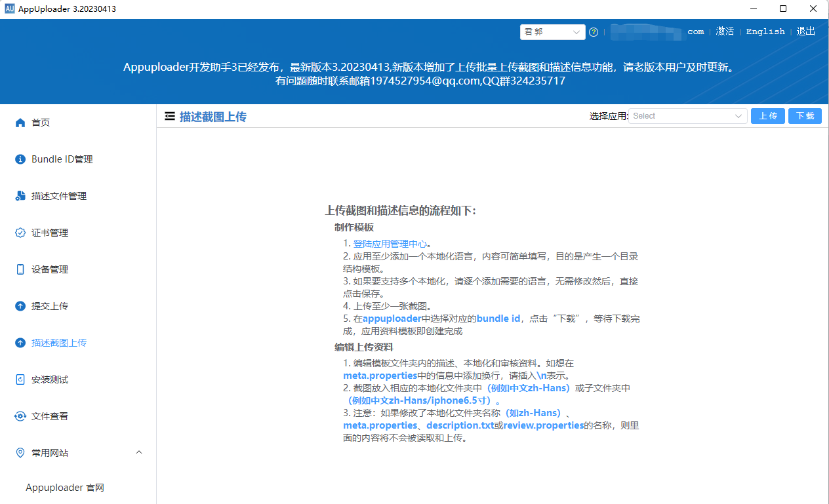Collapse the 常用网站 chevron
Screen dimensions: 829x504
(139, 452)
